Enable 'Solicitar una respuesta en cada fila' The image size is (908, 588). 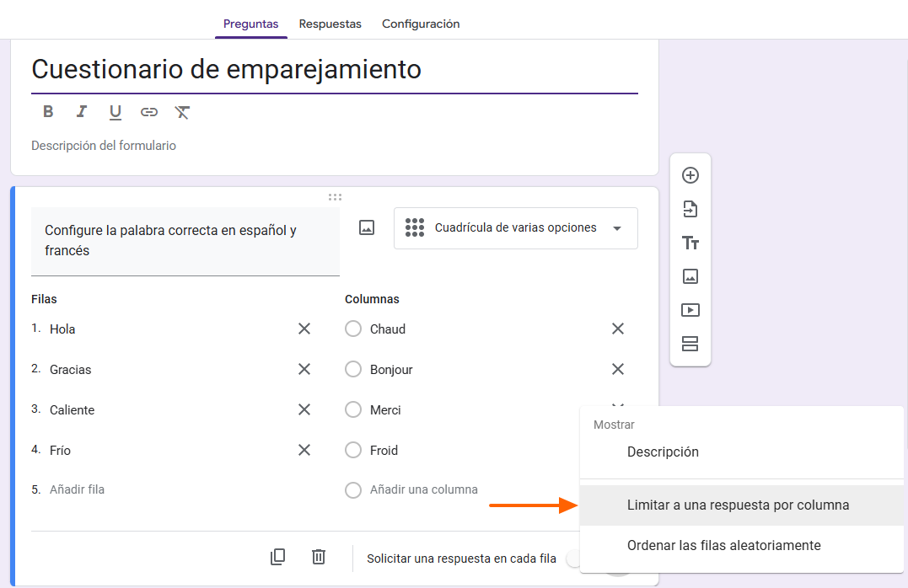(572, 558)
